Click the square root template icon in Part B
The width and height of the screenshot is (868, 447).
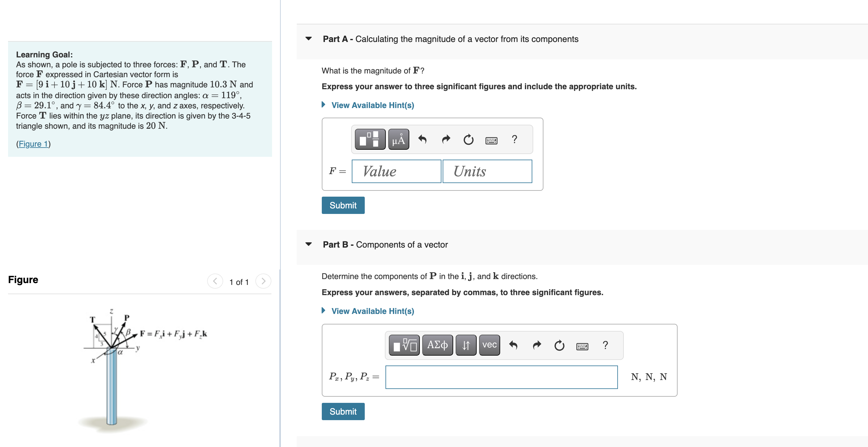pos(404,345)
